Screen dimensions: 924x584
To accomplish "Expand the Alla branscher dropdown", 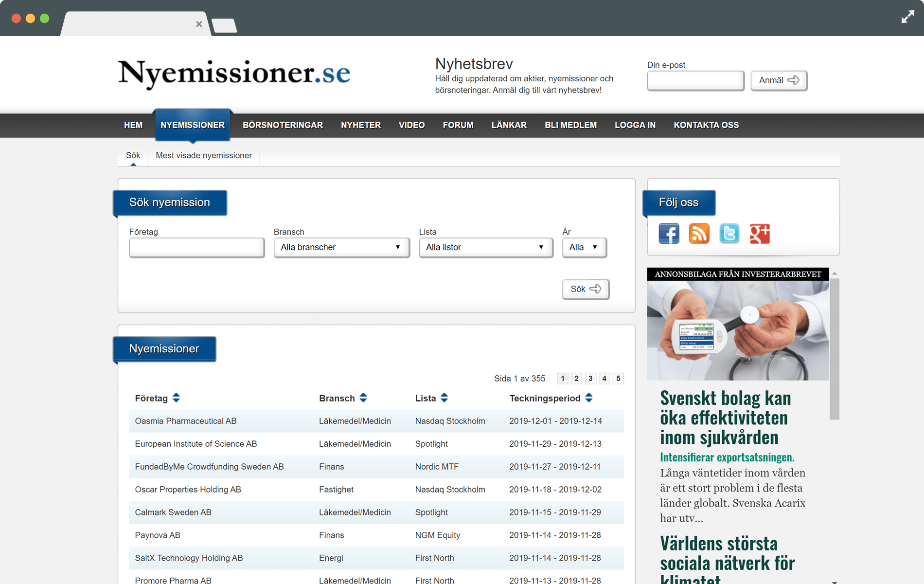I will (341, 247).
